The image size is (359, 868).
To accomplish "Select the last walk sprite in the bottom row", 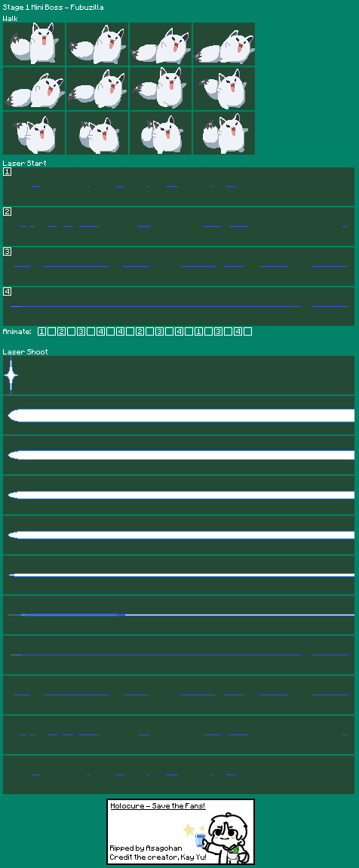I will (224, 133).
